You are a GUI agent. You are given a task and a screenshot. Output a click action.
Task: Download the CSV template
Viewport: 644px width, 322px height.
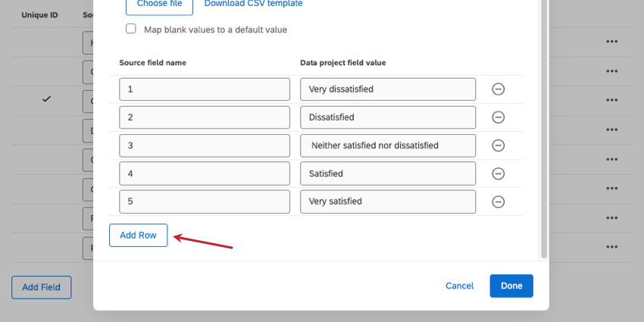[253, 4]
